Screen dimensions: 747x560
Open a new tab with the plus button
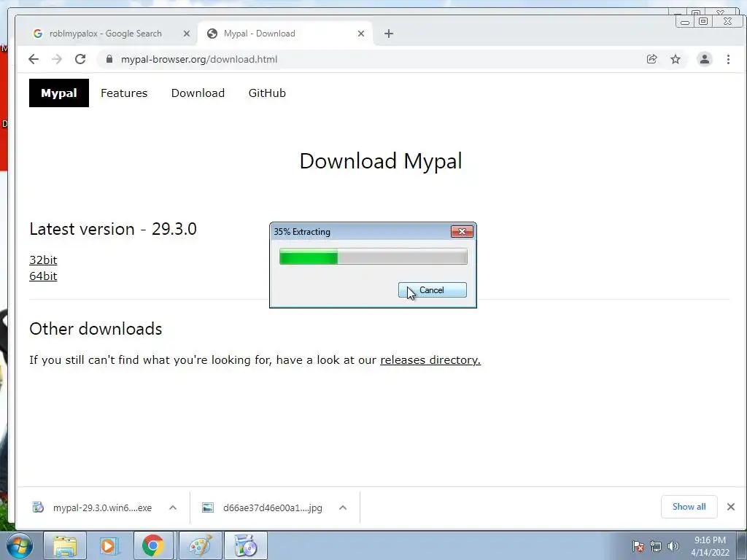pyautogui.click(x=389, y=34)
